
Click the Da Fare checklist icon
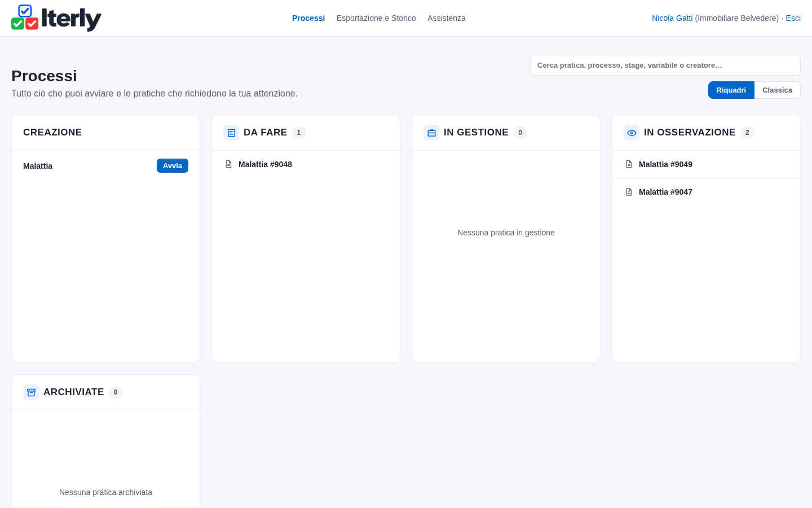point(231,133)
